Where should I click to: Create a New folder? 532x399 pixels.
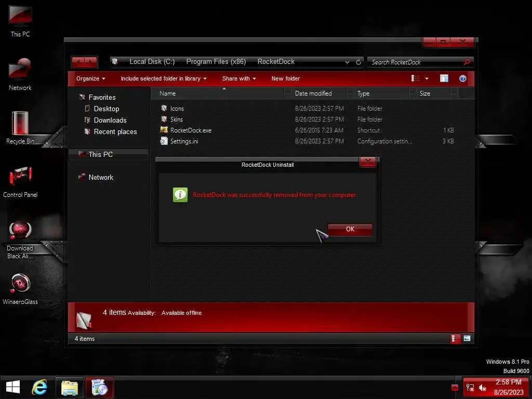click(285, 79)
